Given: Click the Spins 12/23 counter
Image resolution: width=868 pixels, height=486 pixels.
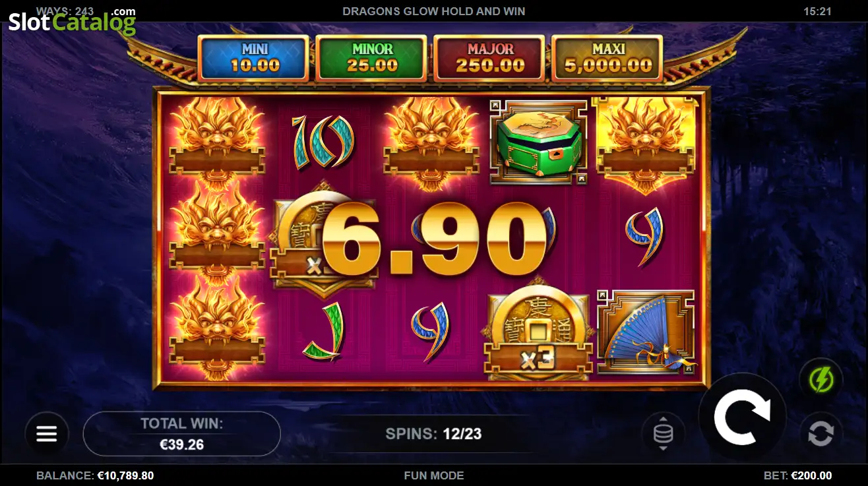Looking at the screenshot, I should (x=434, y=434).
